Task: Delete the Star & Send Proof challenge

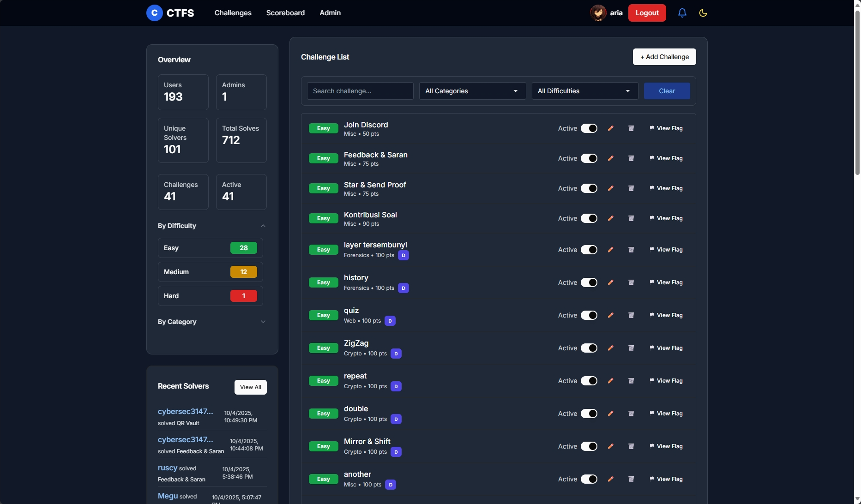Action: [x=631, y=188]
